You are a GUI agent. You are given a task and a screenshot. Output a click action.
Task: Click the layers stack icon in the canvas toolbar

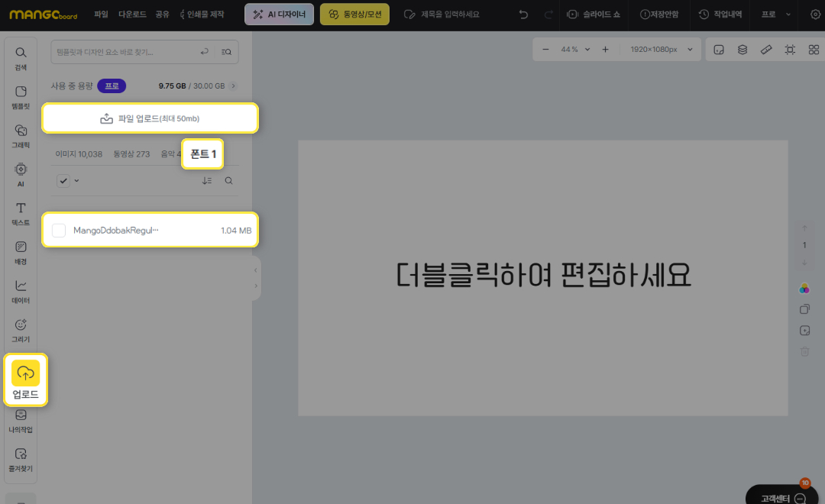(x=742, y=50)
